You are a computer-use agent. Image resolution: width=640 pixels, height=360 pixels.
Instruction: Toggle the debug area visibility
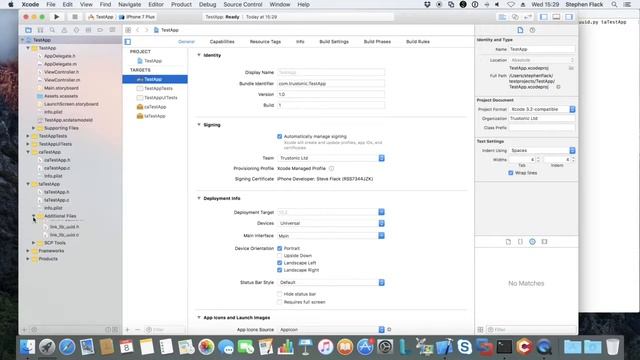tap(556, 17)
